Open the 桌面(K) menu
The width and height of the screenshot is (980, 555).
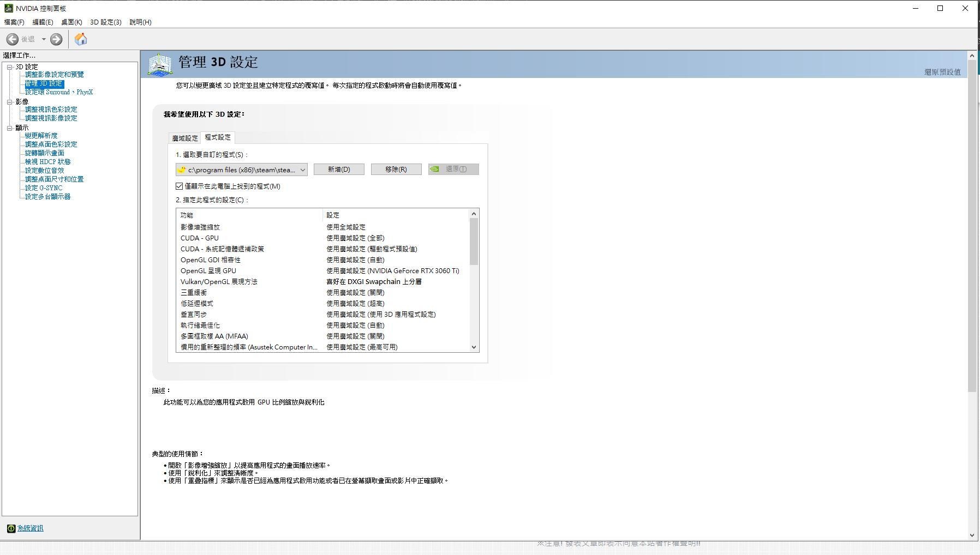coord(71,22)
